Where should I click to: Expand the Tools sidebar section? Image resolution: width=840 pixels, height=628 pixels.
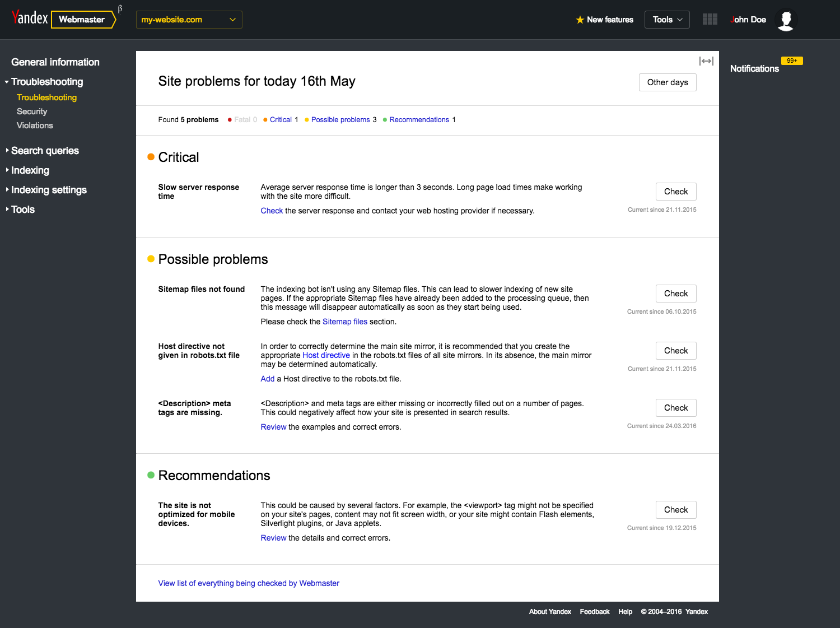coord(20,210)
